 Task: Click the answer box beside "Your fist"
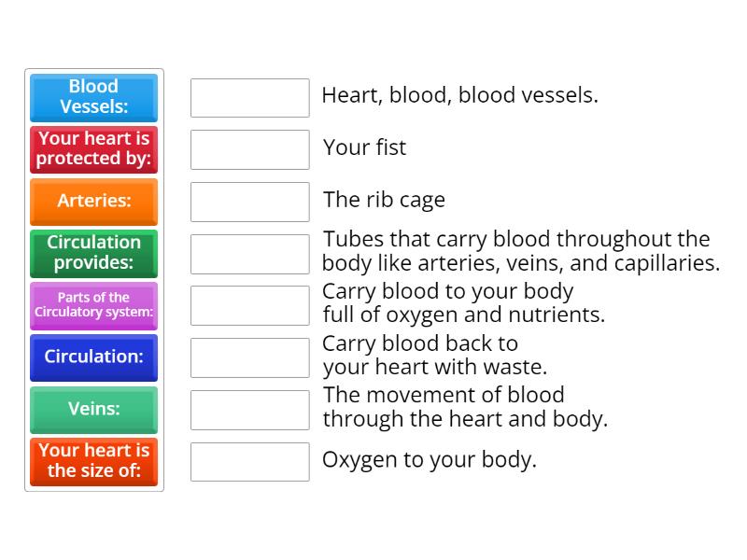(x=249, y=147)
